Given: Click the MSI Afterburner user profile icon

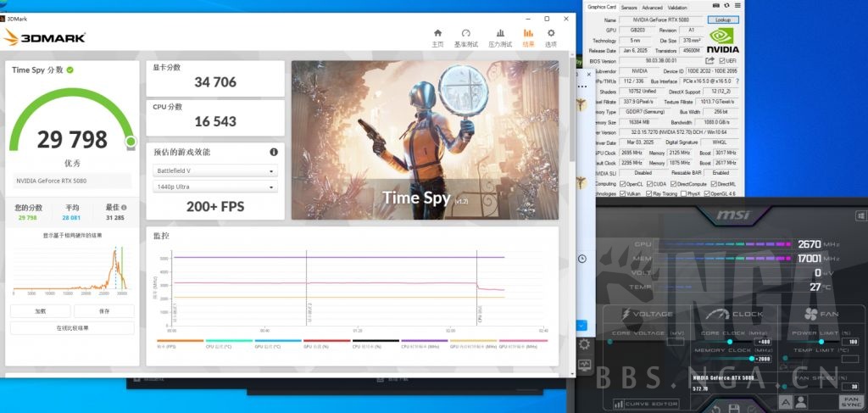Looking at the screenshot, I should [x=803, y=401].
